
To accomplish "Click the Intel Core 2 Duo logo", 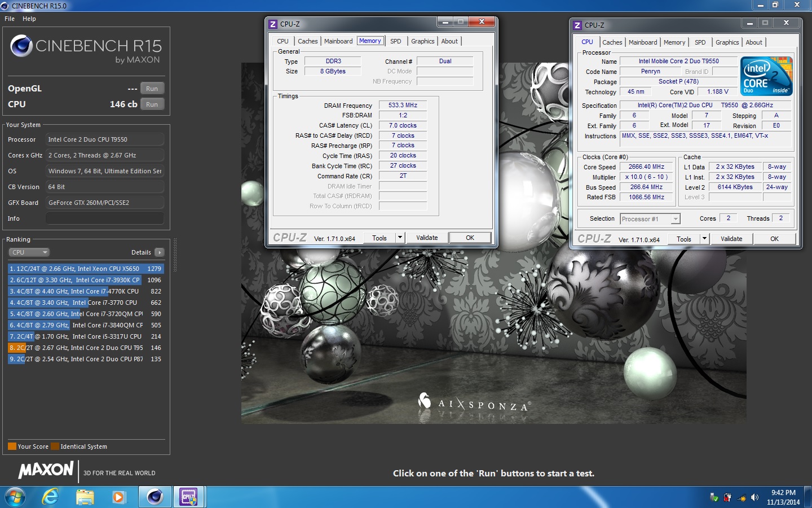I will pyautogui.click(x=766, y=76).
